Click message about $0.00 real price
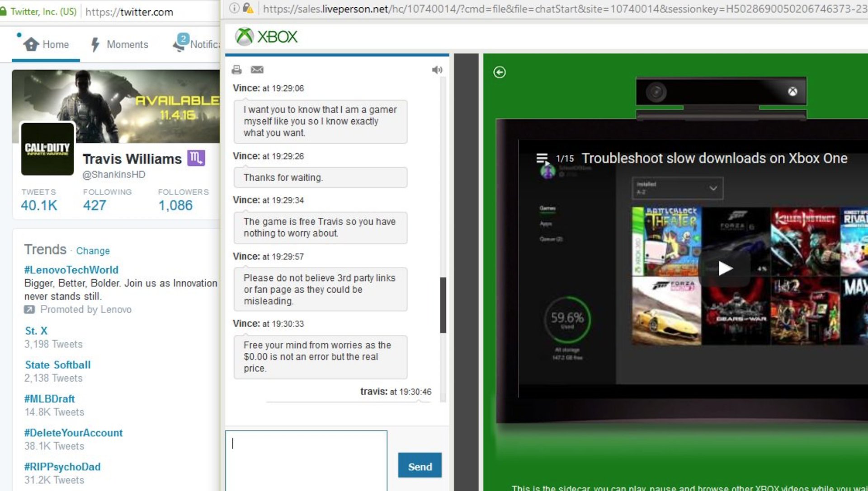 320,357
